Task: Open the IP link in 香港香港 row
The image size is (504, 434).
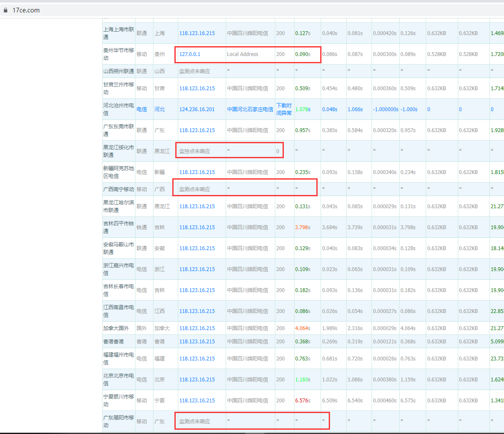Action: (197, 342)
